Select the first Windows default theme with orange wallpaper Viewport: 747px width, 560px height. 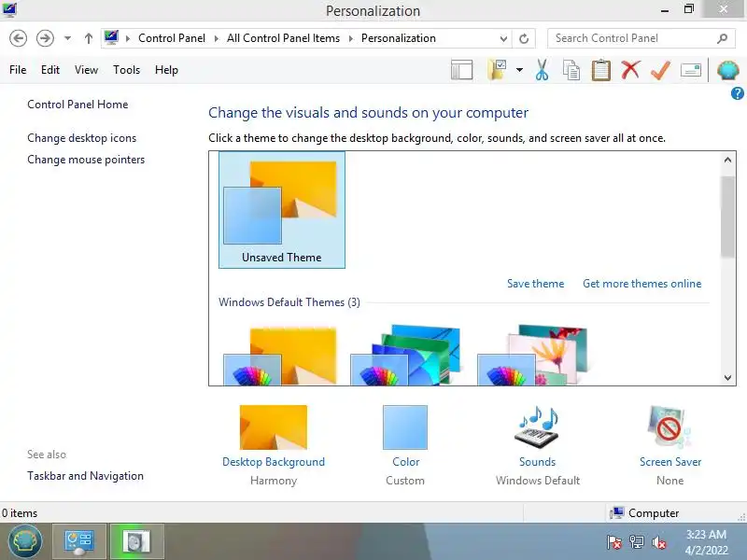click(280, 356)
